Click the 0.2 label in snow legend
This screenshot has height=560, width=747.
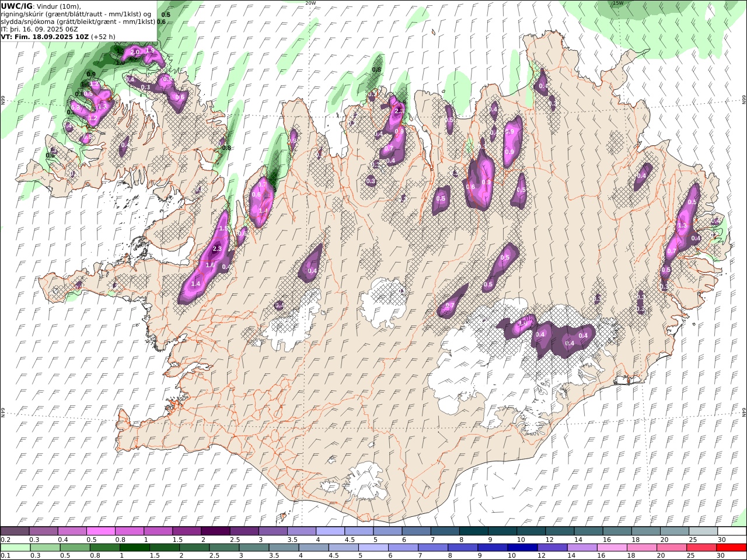tap(5, 540)
